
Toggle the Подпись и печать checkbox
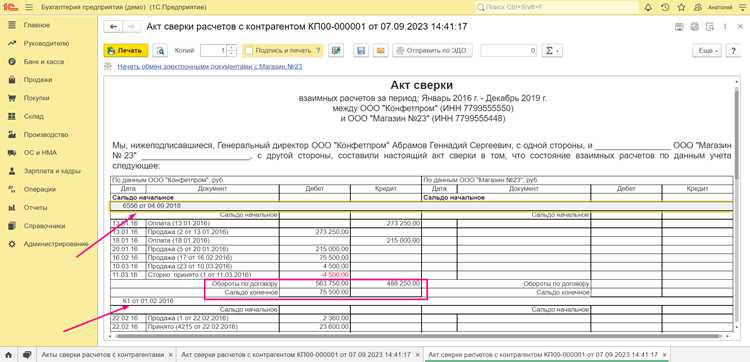coord(248,51)
